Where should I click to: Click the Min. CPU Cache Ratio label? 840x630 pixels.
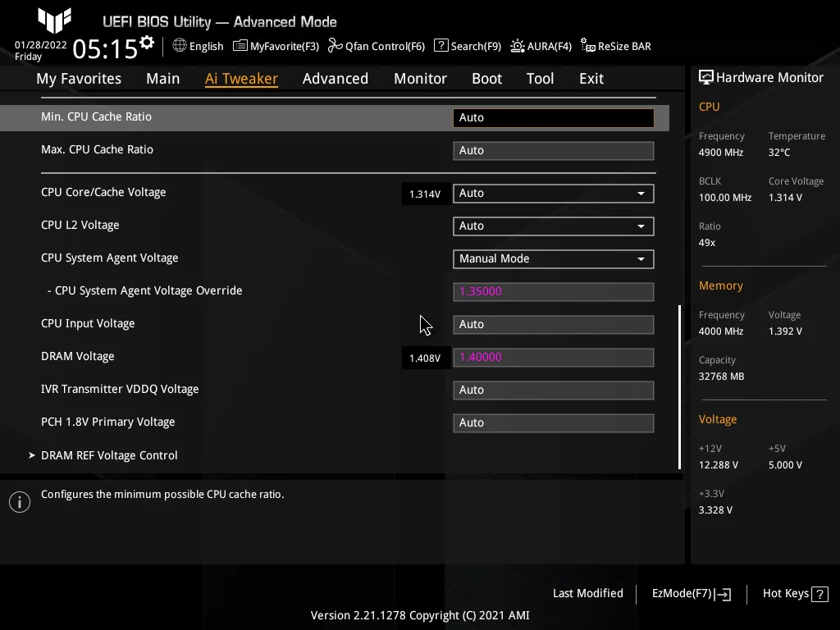pos(97,116)
